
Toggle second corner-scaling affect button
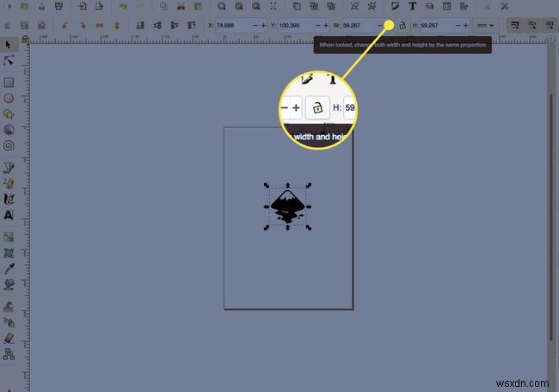531,25
